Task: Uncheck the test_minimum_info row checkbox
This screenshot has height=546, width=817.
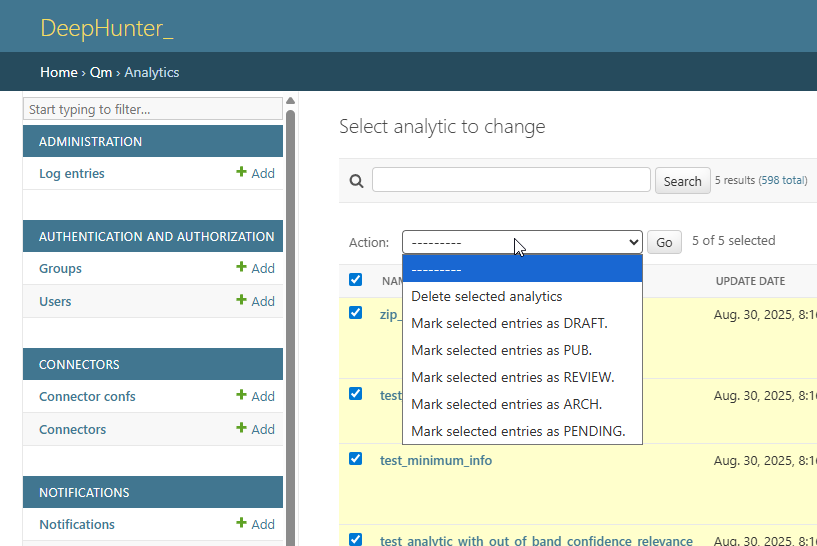Action: point(355,458)
